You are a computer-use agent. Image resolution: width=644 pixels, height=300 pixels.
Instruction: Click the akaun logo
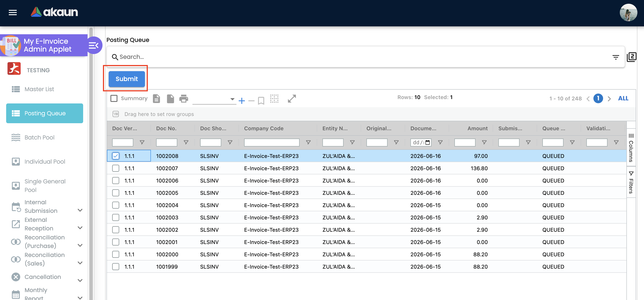pyautogui.click(x=54, y=12)
